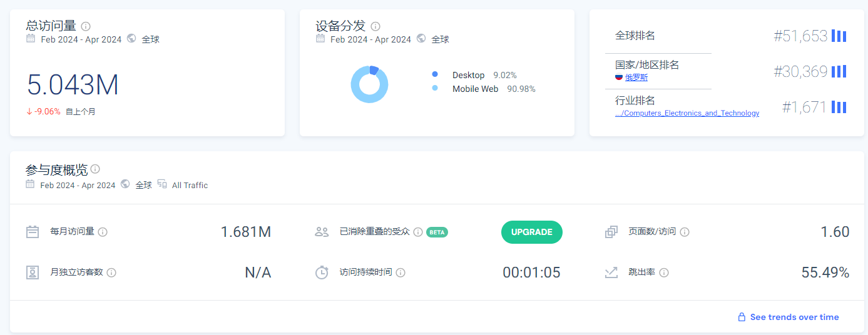Click Mobile Web light blue legend dot
Viewport: 868px width, 335px height.
[x=435, y=88]
